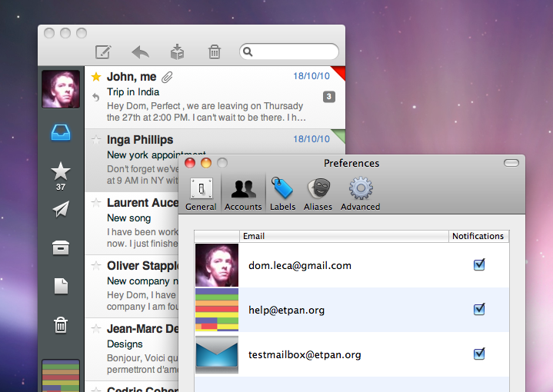Screen dimensions: 553x392
Task: Click the 3 message count badge
Action: [329, 97]
